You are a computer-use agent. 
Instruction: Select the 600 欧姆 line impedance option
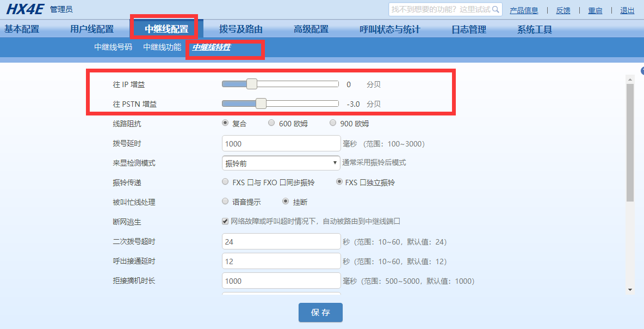click(271, 123)
